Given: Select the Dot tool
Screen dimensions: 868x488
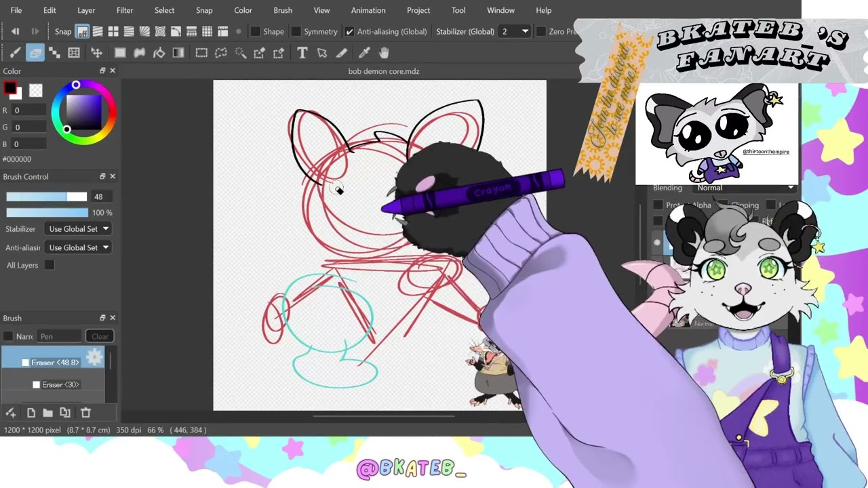Looking at the screenshot, I should [x=54, y=53].
